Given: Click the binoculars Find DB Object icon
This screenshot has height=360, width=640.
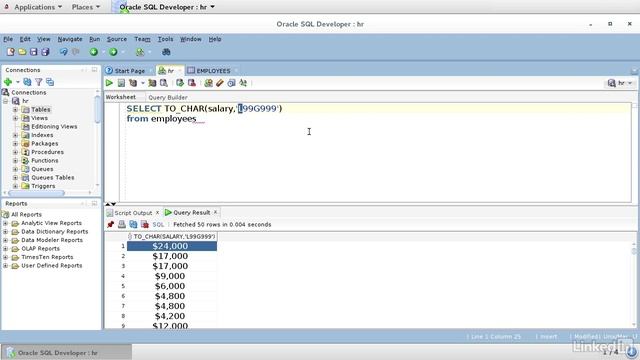Looking at the screenshot, I should [x=166, y=52].
